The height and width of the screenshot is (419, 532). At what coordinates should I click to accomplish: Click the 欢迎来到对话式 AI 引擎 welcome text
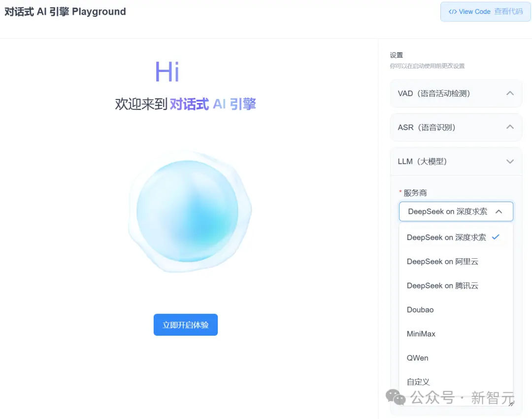coord(185,104)
